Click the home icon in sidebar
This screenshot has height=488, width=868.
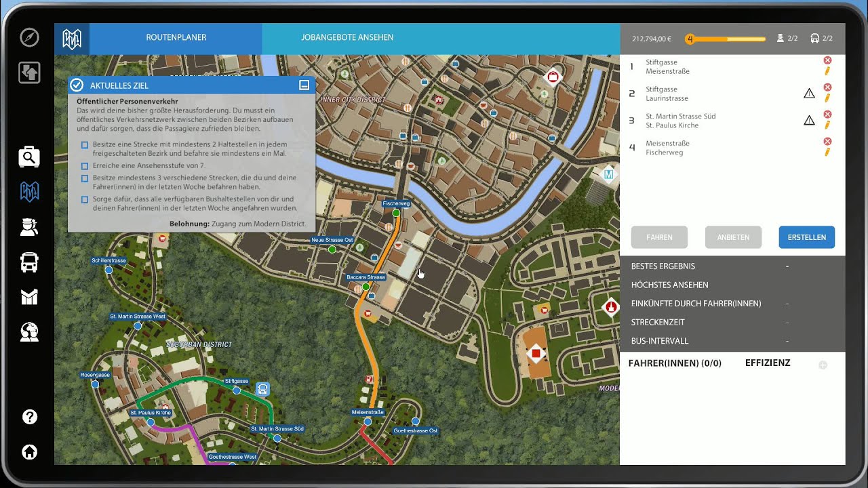click(x=29, y=452)
